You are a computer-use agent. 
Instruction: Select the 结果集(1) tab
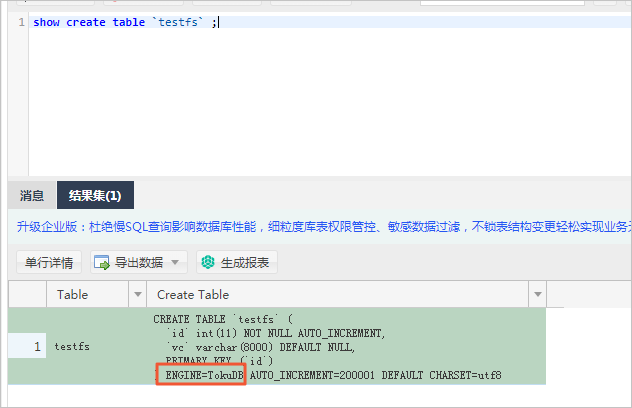(x=95, y=196)
